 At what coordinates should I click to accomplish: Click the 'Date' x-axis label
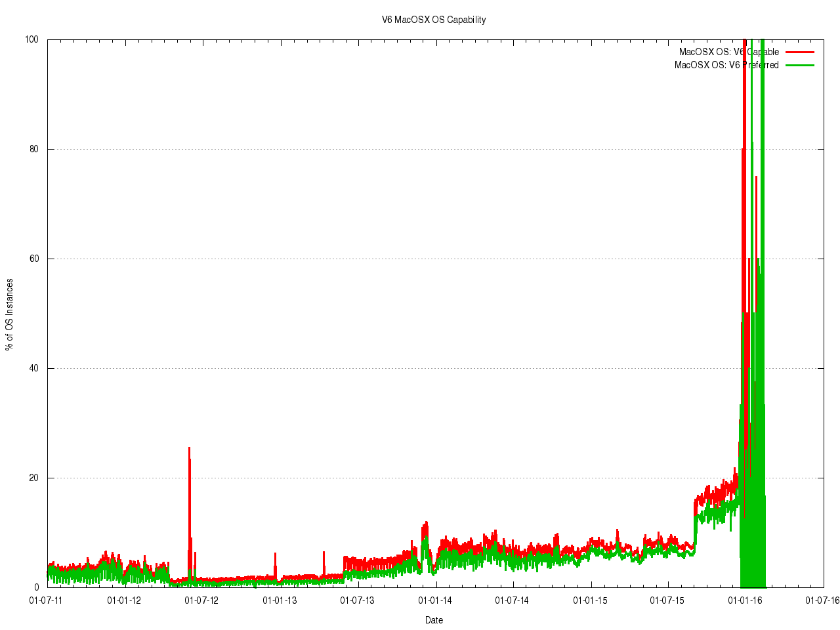click(x=434, y=620)
